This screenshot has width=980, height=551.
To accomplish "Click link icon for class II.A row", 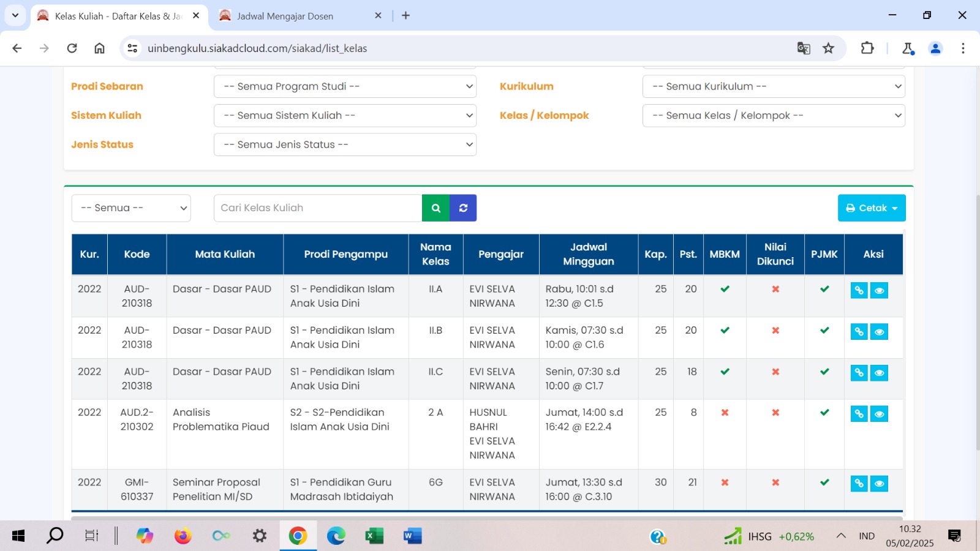I will coord(859,290).
